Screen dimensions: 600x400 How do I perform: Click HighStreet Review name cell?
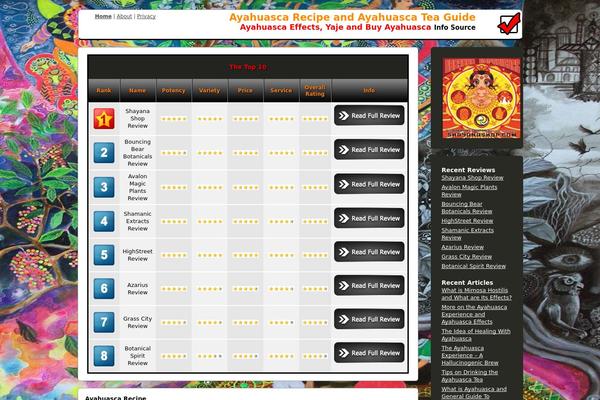coord(137,255)
